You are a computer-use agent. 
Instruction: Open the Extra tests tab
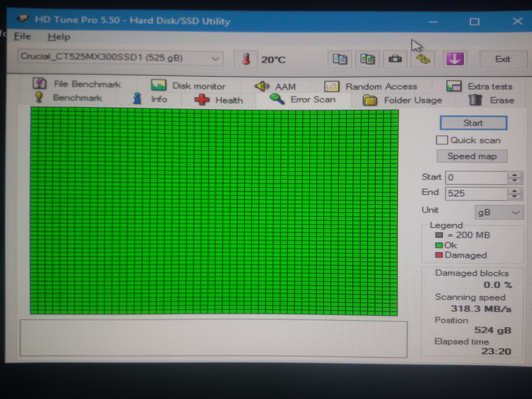[479, 86]
